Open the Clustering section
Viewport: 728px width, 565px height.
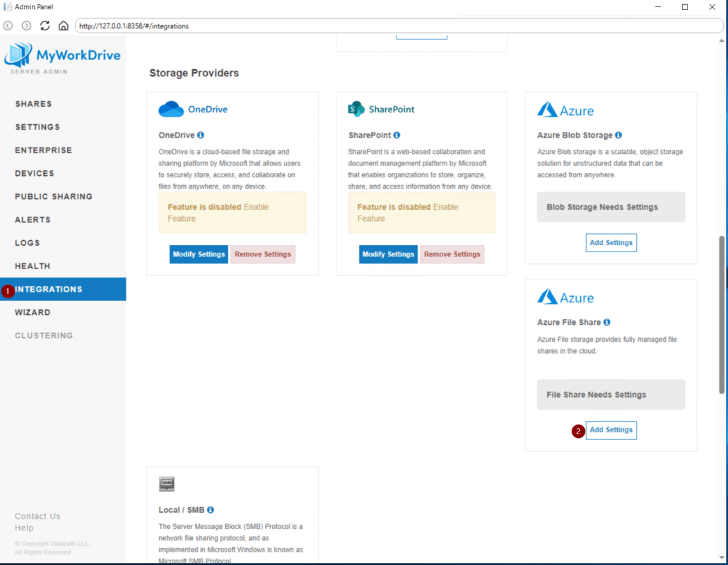coord(44,336)
